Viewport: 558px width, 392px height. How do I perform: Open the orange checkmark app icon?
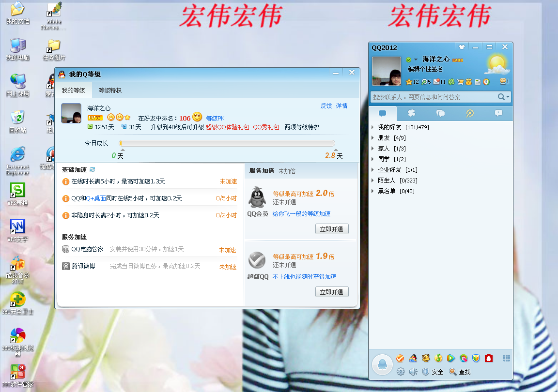400,358
